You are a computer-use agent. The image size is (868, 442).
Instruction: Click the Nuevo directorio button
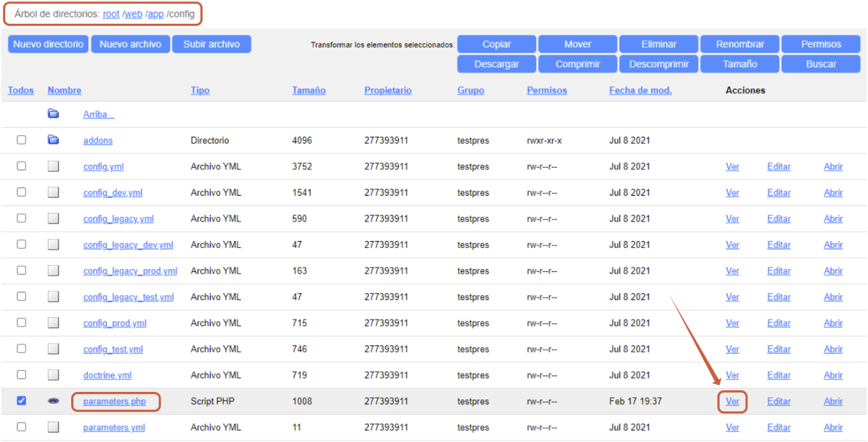point(48,44)
